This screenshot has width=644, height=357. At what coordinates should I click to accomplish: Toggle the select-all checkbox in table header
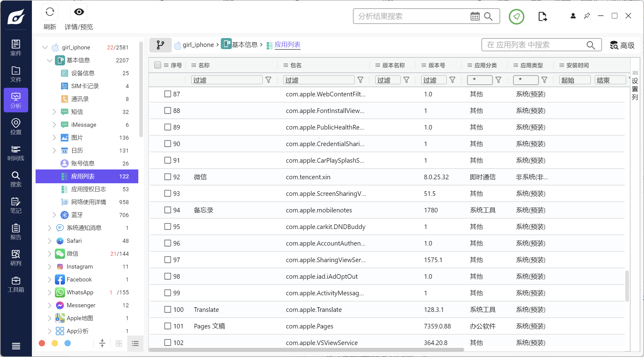coord(158,65)
